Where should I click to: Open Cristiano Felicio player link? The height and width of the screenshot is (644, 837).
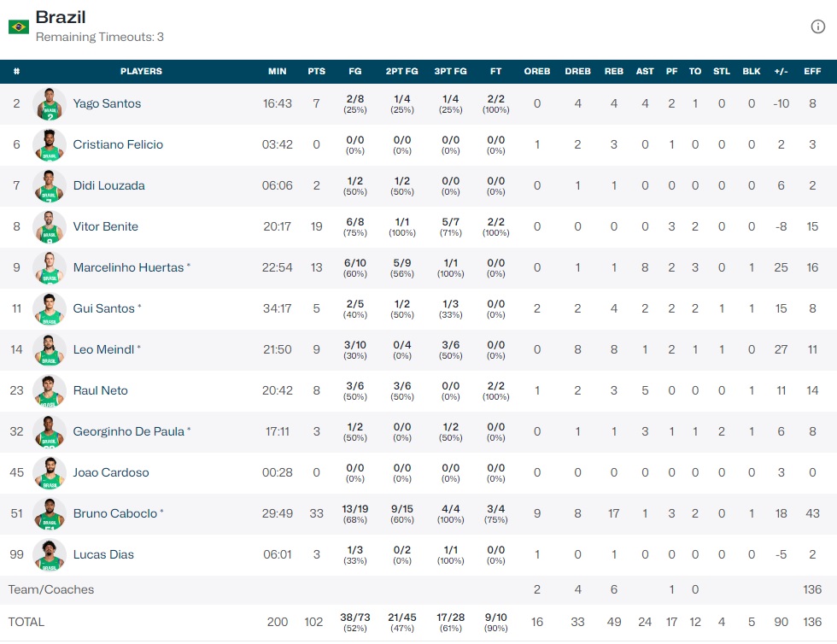(118, 144)
